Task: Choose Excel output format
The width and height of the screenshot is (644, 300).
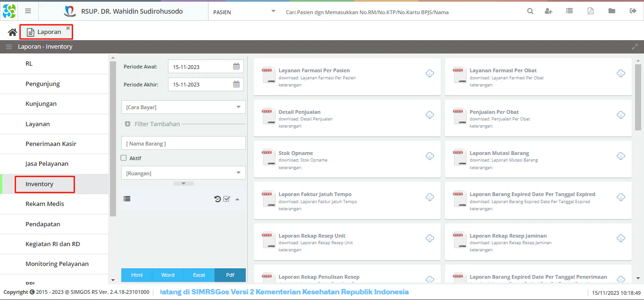Action: coord(199,275)
